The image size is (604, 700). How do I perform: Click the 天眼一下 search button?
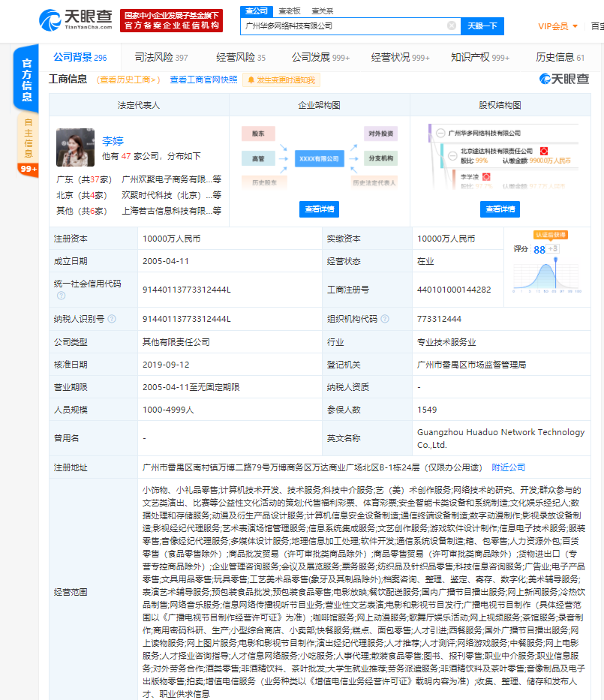pos(482,26)
